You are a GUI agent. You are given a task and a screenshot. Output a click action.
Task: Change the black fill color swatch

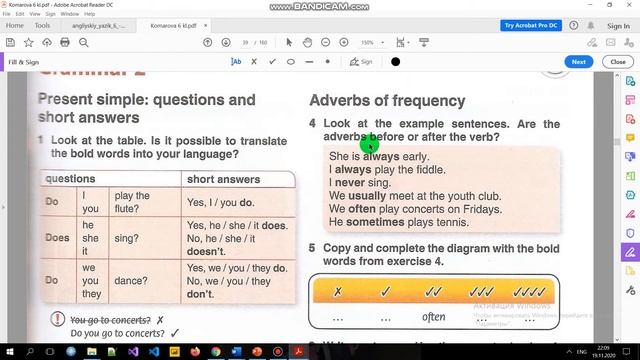pyautogui.click(x=395, y=62)
